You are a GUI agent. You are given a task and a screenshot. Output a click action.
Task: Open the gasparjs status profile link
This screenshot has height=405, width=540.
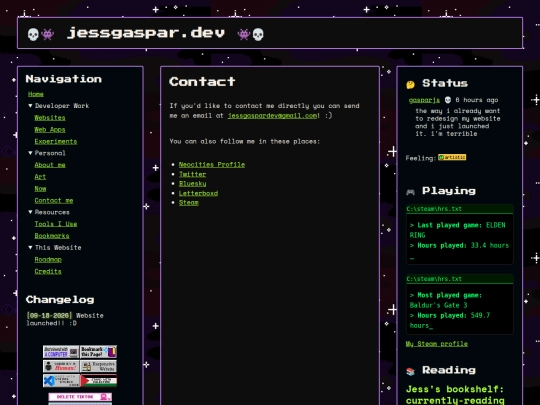(424, 100)
